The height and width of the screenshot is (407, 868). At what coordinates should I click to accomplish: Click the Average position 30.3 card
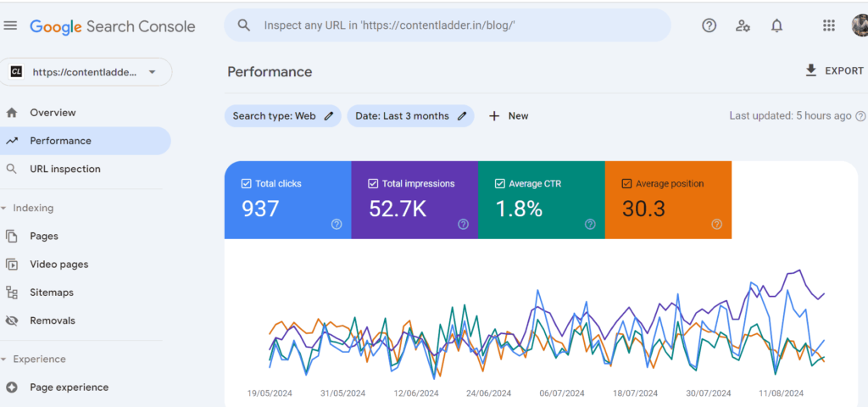(668, 200)
